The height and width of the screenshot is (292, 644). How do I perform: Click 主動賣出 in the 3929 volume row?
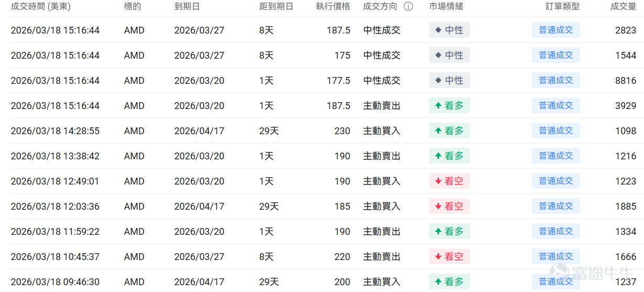point(382,106)
